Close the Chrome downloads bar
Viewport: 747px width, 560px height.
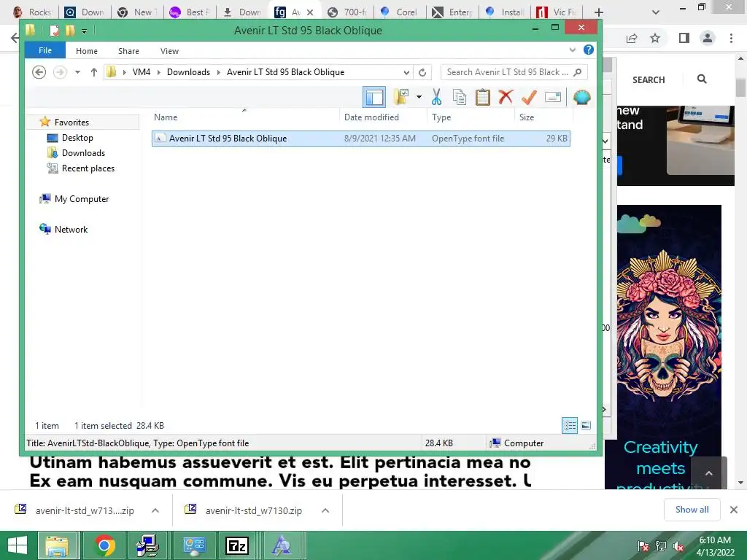[x=734, y=510]
